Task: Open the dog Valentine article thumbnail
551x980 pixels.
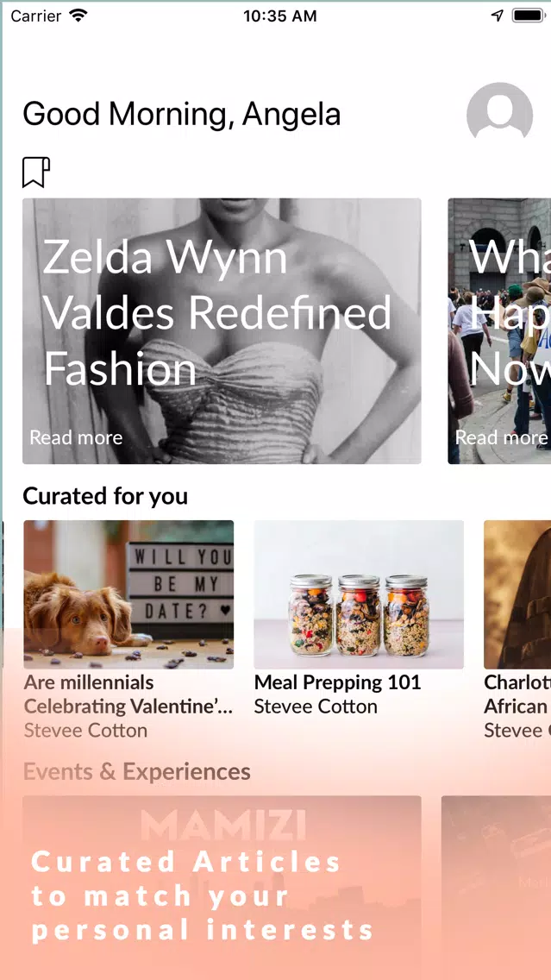Action: pos(128,594)
